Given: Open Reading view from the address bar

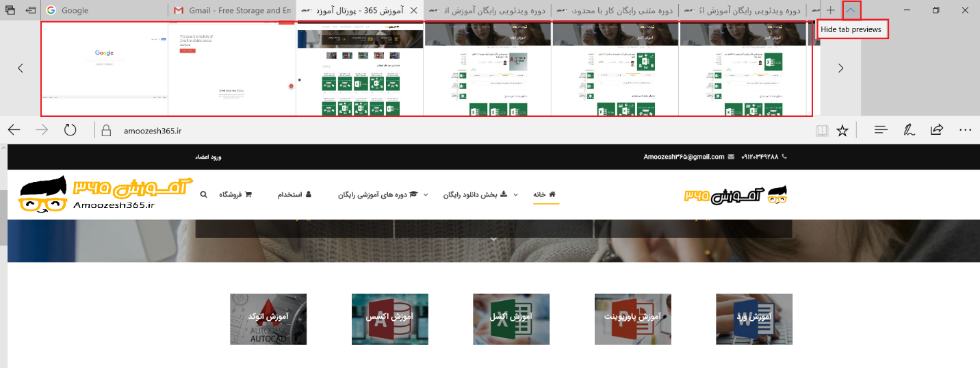Looking at the screenshot, I should (x=821, y=130).
